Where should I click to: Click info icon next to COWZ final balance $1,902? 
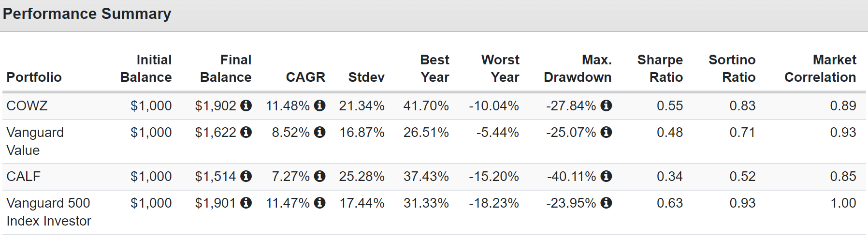(246, 105)
